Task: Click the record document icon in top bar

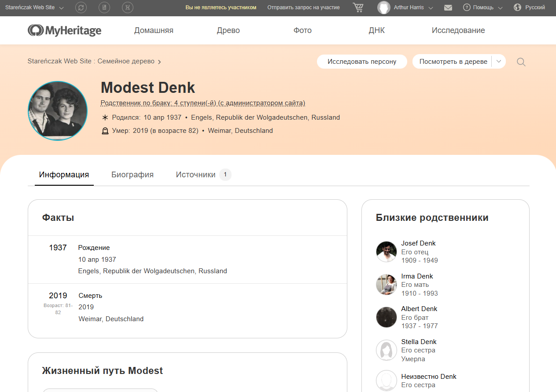Action: click(104, 7)
